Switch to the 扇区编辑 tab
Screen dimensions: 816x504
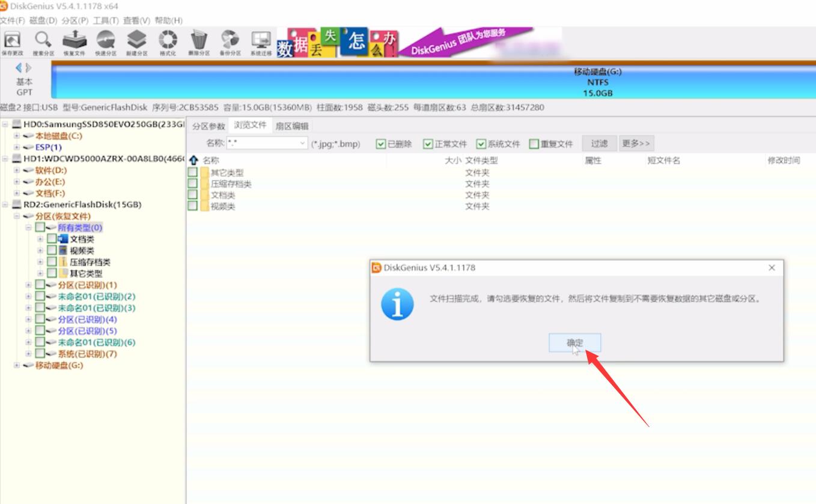pos(292,126)
